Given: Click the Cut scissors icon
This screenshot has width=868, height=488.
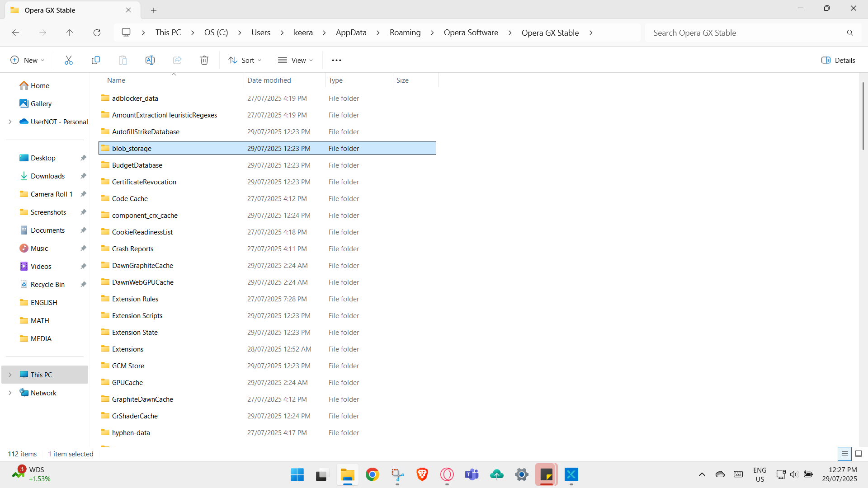Looking at the screenshot, I should [69, 60].
